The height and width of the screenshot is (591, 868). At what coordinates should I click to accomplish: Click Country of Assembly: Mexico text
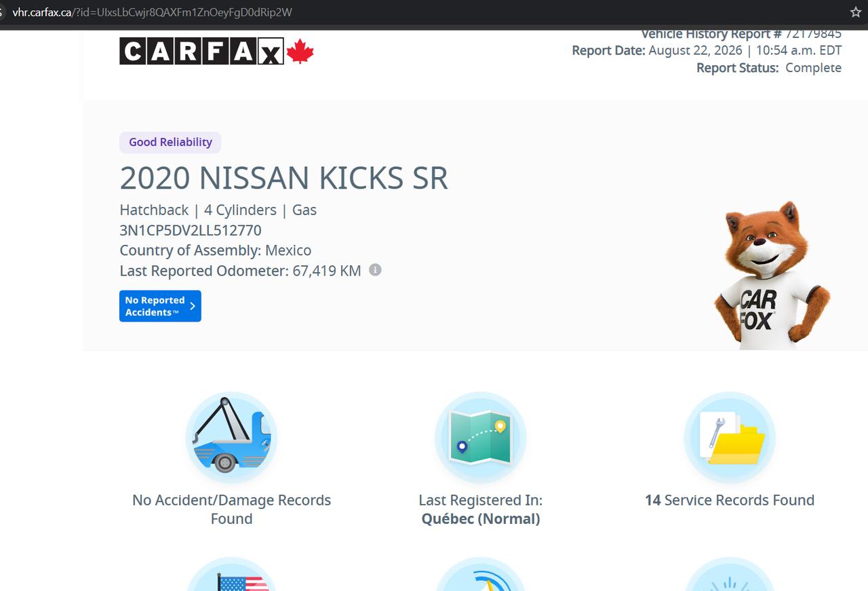[x=216, y=250]
